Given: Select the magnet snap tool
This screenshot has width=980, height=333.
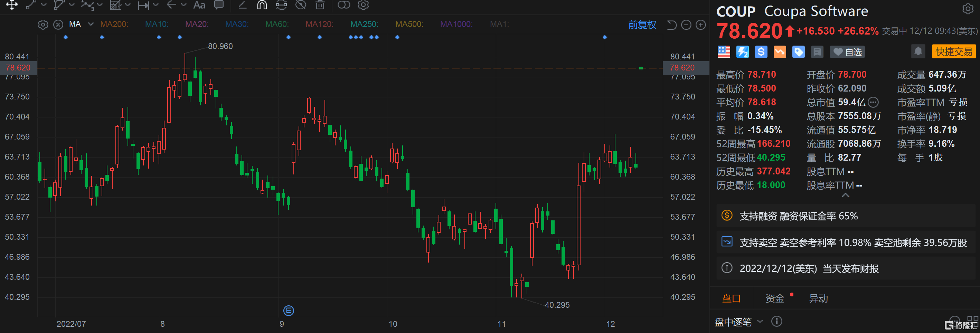Looking at the screenshot, I should tap(262, 4).
